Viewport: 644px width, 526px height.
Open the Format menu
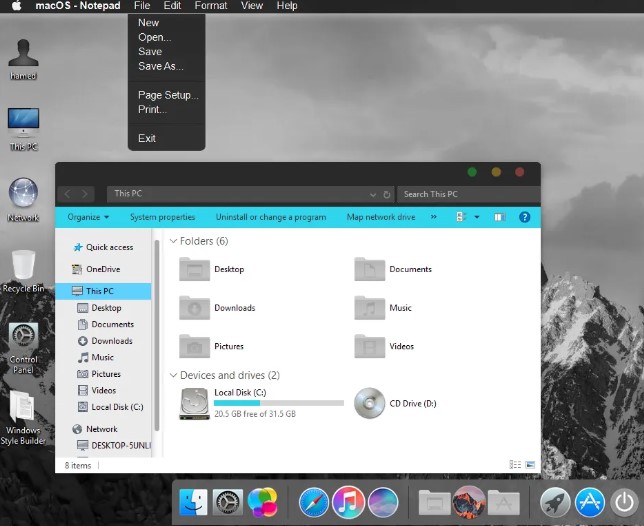point(211,6)
